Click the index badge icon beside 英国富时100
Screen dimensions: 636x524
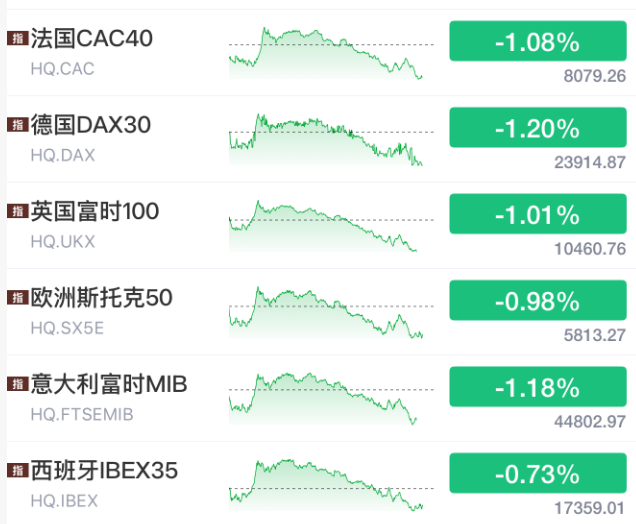(x=17, y=211)
